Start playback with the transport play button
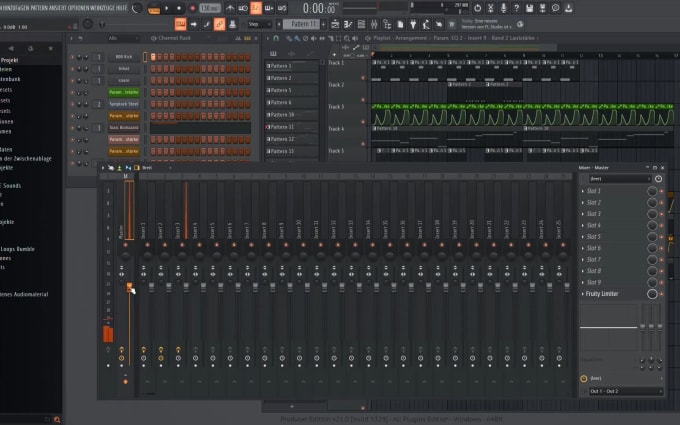The width and height of the screenshot is (680, 425). point(167,8)
